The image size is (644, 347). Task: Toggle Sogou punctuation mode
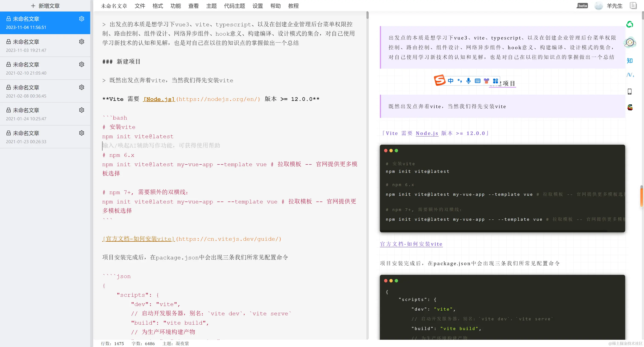point(460,81)
